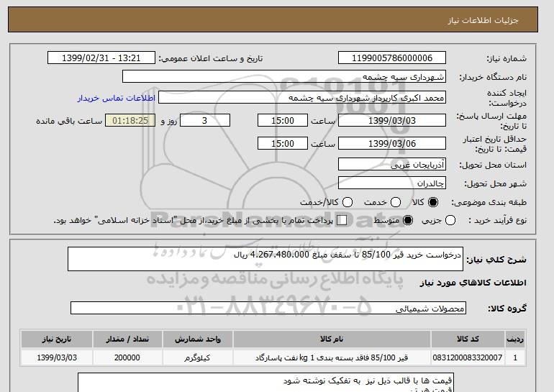
Task: Select the متوسط purchase process radio
Action: [408, 220]
